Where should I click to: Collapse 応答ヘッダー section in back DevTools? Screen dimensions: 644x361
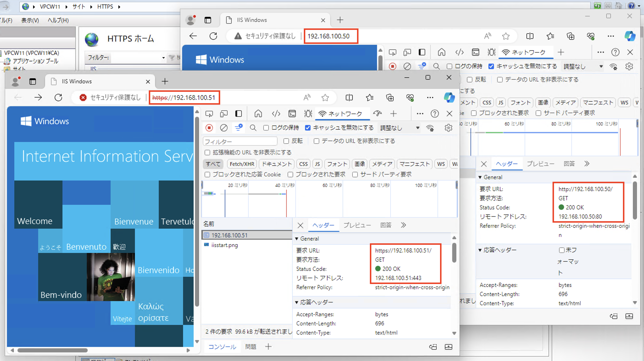[x=480, y=250]
